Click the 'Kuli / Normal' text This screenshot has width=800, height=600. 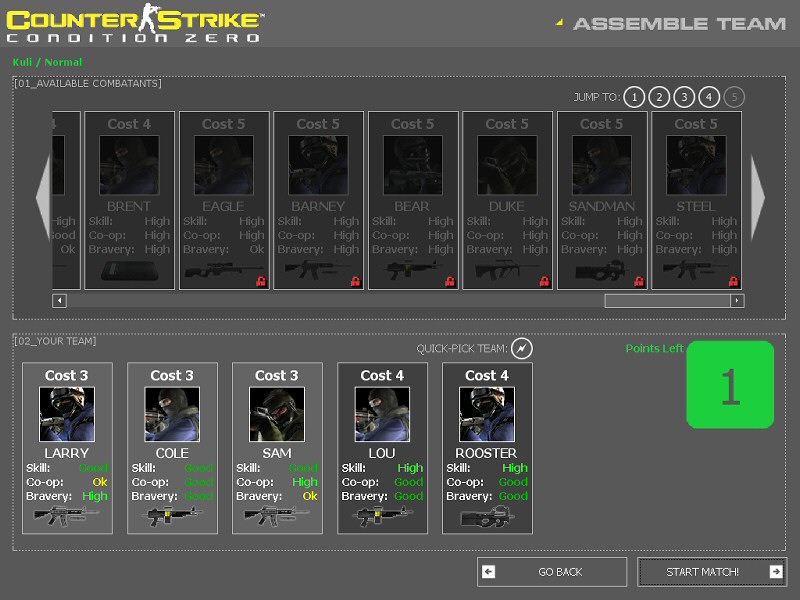pos(47,62)
